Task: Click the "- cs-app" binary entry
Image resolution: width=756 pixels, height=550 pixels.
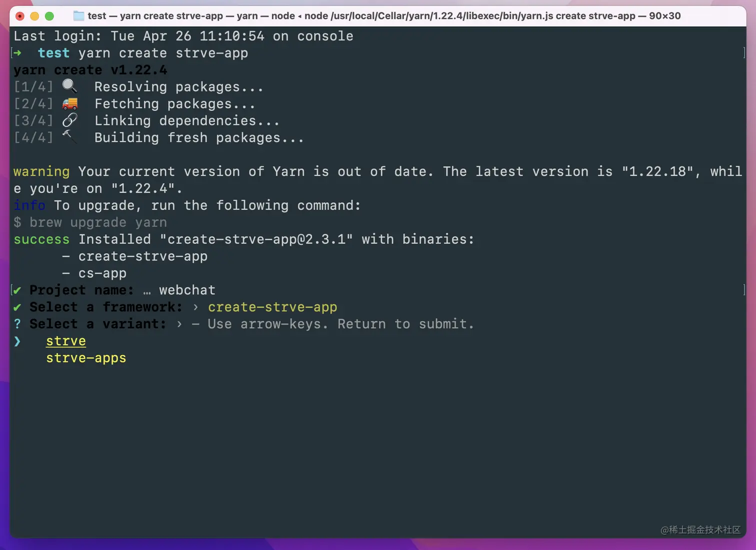Action: coord(94,273)
